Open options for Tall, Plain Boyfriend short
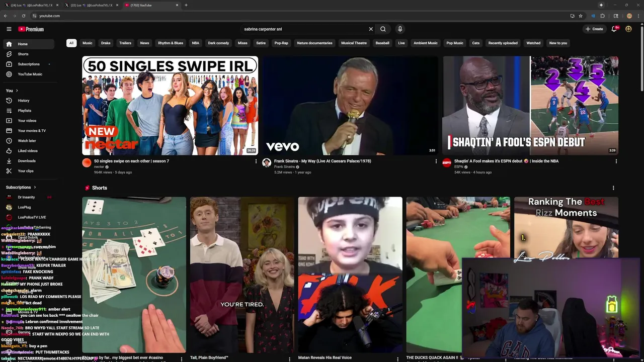This screenshot has height=362, width=644. (x=289, y=359)
